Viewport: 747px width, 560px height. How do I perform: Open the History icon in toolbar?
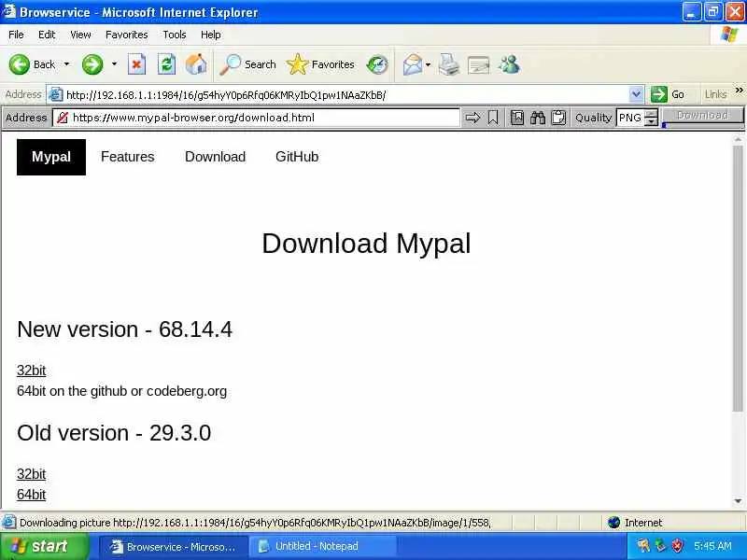pyautogui.click(x=377, y=64)
